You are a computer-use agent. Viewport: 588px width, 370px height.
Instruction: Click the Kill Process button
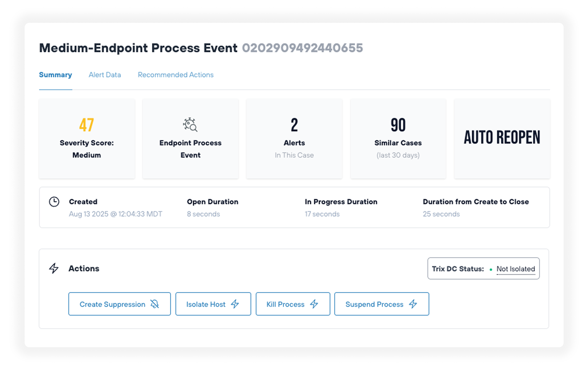coord(293,304)
